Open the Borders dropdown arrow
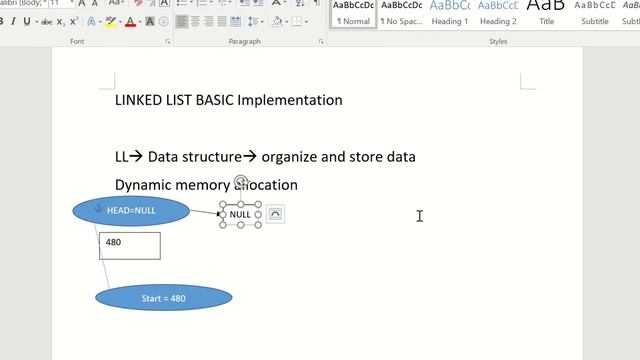640x360 pixels. click(x=306, y=21)
